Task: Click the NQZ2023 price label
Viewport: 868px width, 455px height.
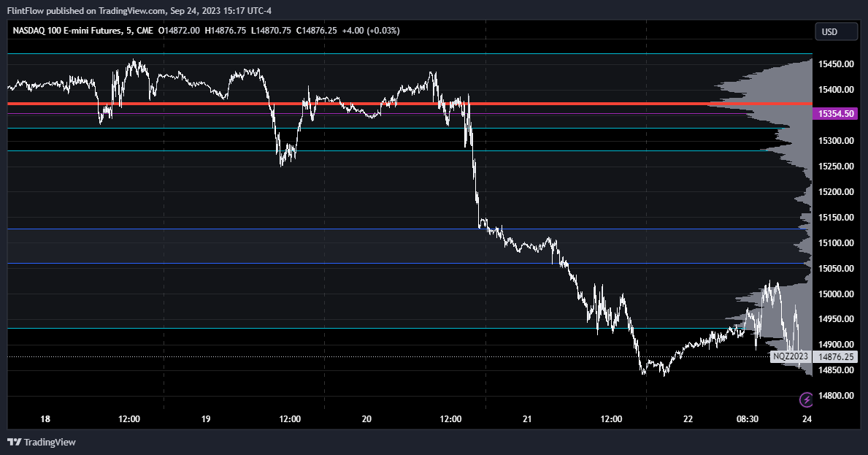Action: point(791,356)
